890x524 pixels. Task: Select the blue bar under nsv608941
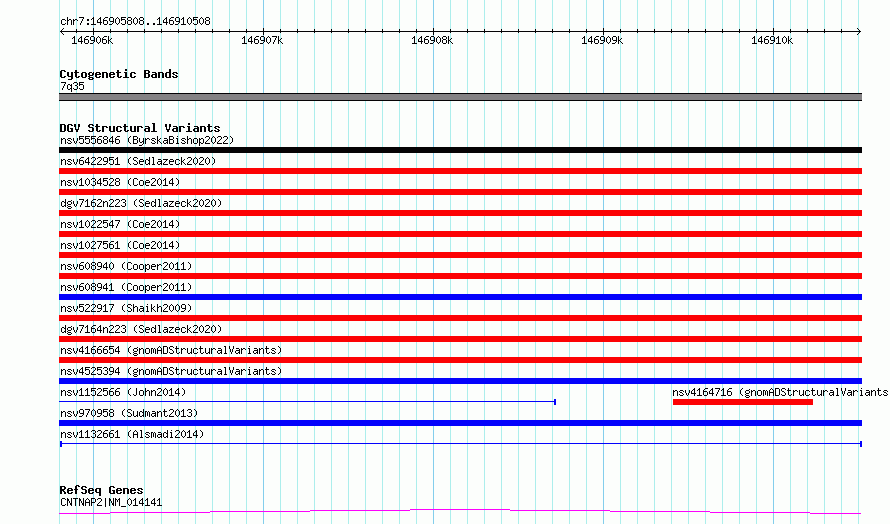[460, 297]
